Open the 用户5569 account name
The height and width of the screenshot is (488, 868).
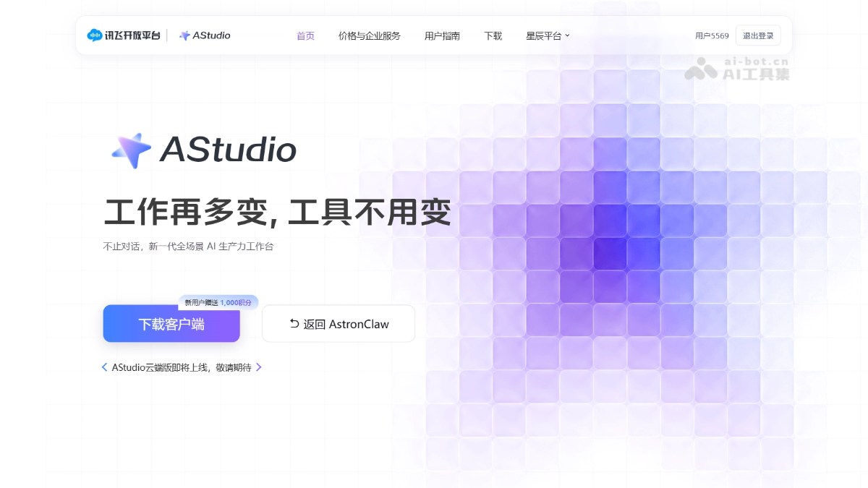[x=712, y=35]
